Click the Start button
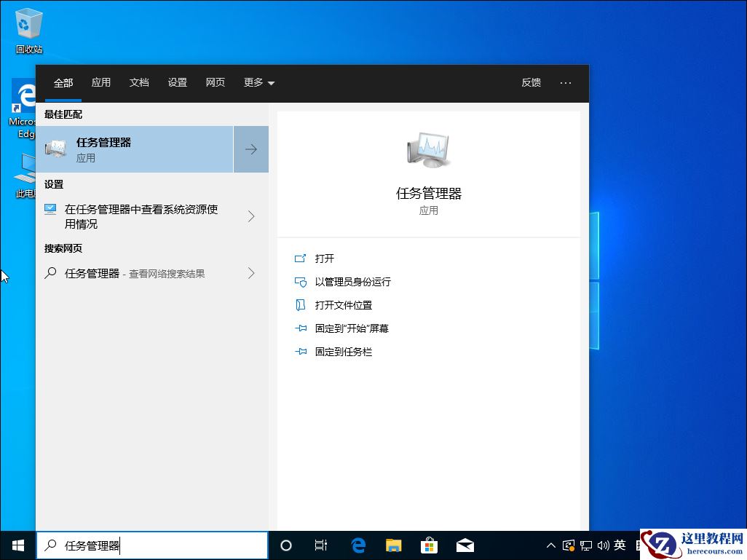747x560 pixels. 16,545
